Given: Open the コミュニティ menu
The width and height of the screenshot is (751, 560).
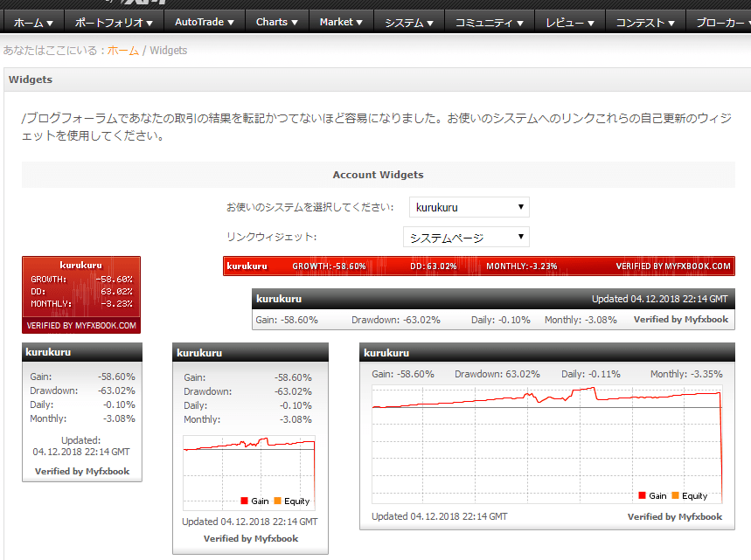Looking at the screenshot, I should tap(490, 22).
